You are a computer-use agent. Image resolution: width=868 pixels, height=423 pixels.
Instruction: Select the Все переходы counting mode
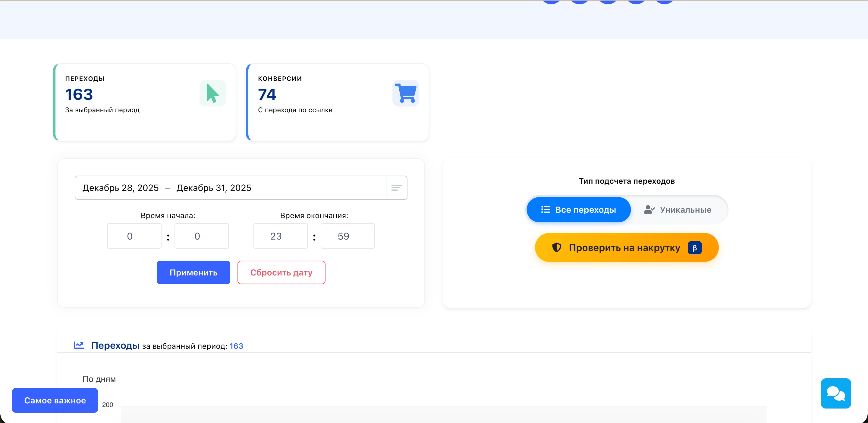(579, 209)
